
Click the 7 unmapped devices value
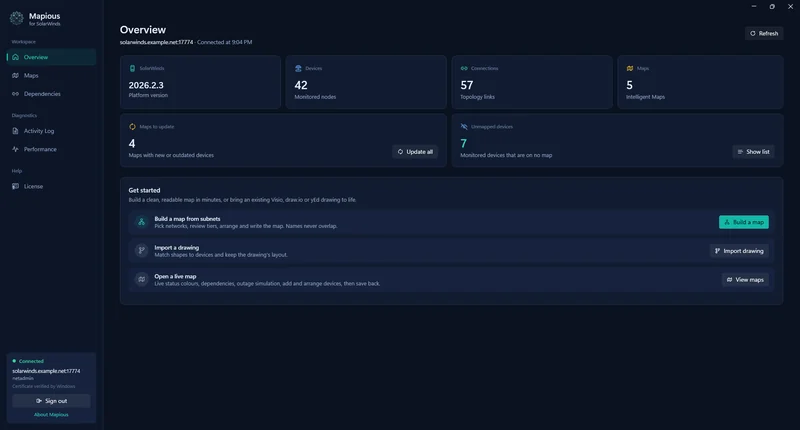pyautogui.click(x=463, y=144)
